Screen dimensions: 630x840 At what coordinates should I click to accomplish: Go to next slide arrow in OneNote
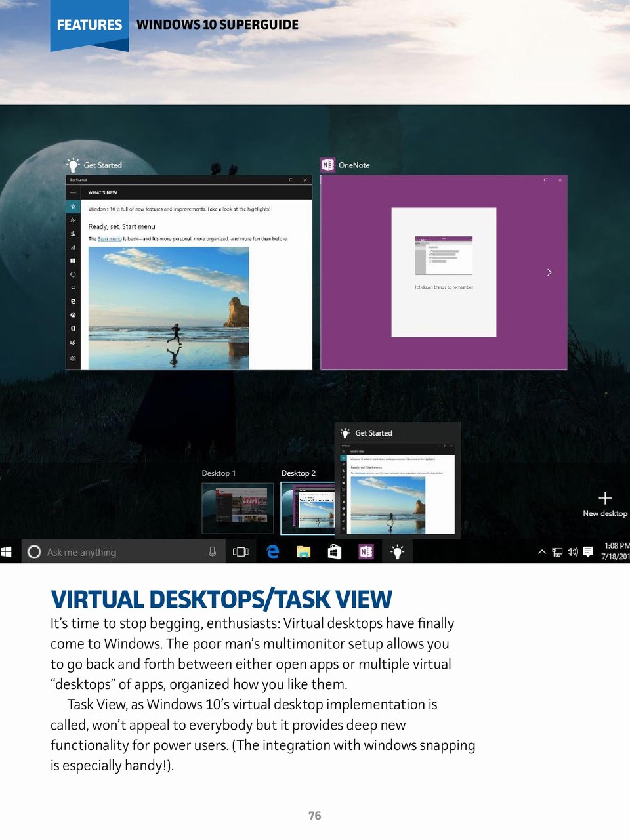click(549, 272)
